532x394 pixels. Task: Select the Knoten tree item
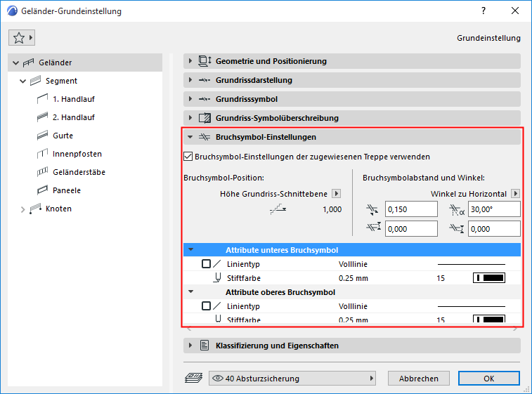(x=58, y=209)
